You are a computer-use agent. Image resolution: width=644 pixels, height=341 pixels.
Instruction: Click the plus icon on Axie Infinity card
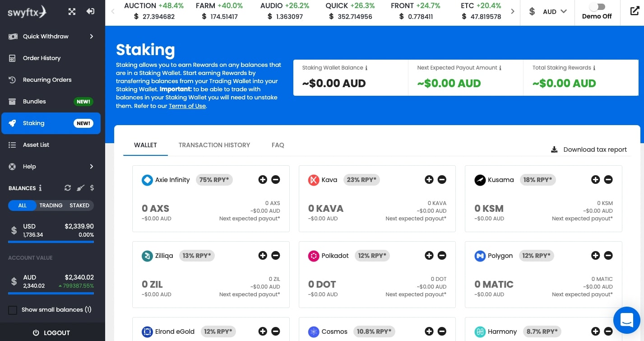click(263, 180)
